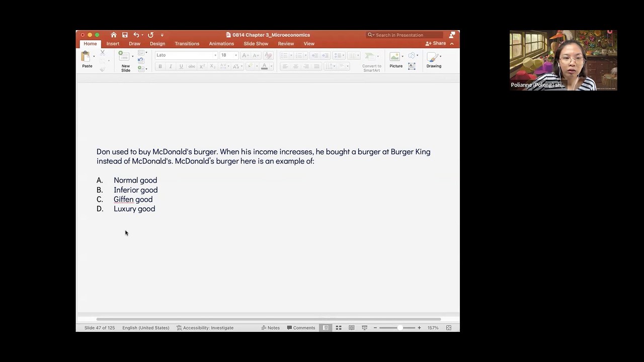The width and height of the screenshot is (644, 362).
Task: Open Line Spacing options
Action: [339, 55]
